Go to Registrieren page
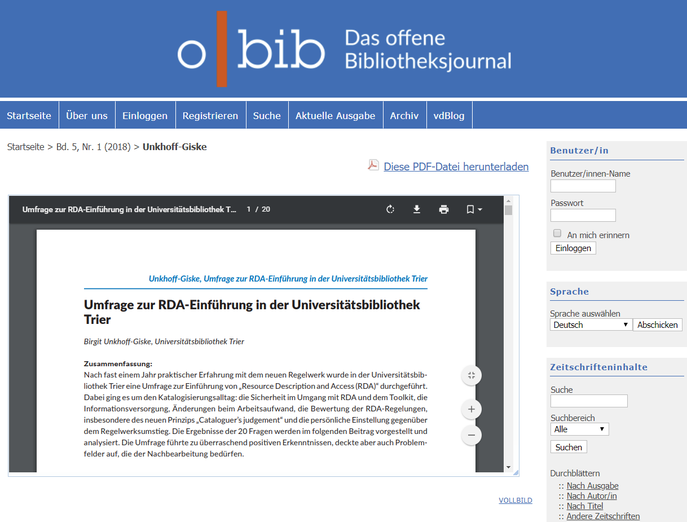687x522 pixels. click(x=210, y=116)
